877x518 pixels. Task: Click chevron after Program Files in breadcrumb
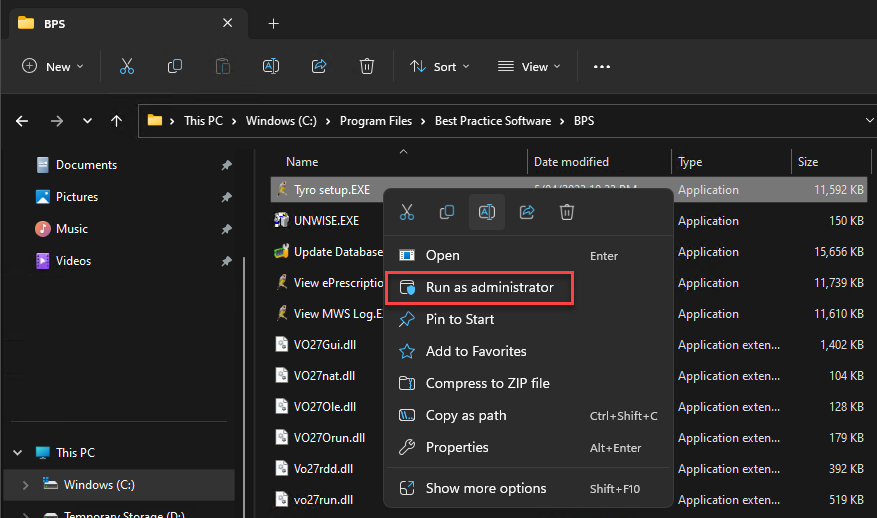423,121
